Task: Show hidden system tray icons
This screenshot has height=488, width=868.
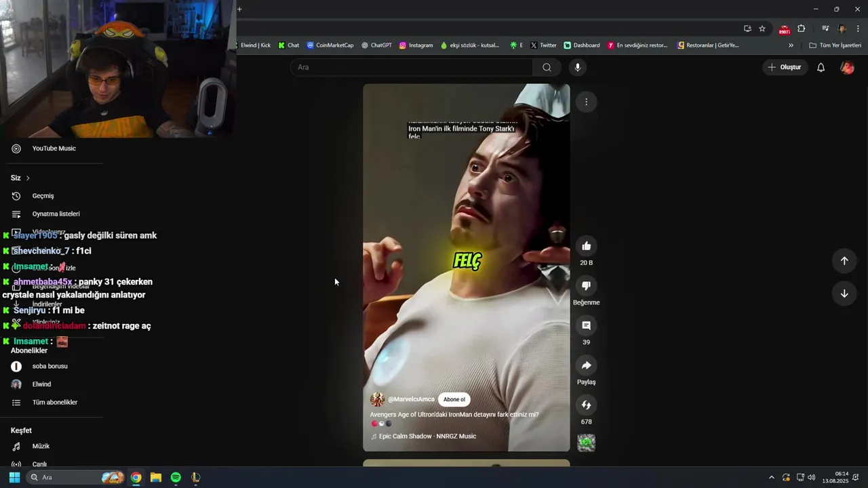Action: pyautogui.click(x=771, y=477)
